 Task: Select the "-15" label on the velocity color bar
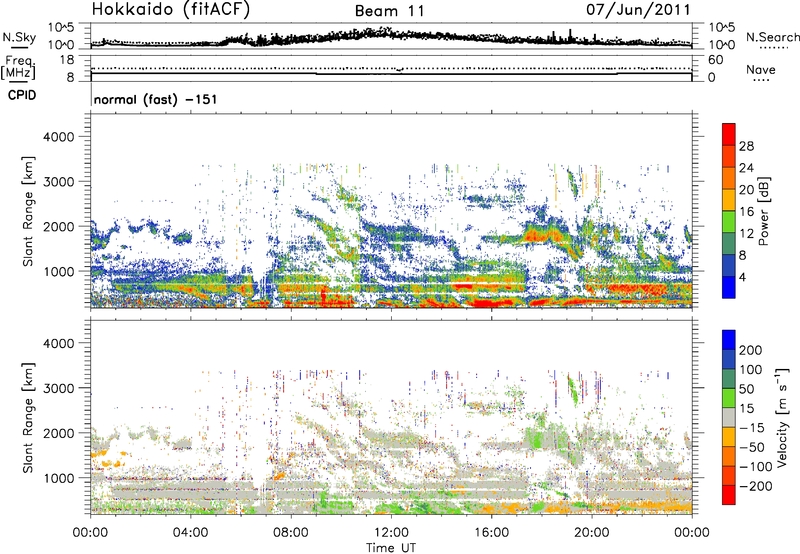pyautogui.click(x=752, y=428)
